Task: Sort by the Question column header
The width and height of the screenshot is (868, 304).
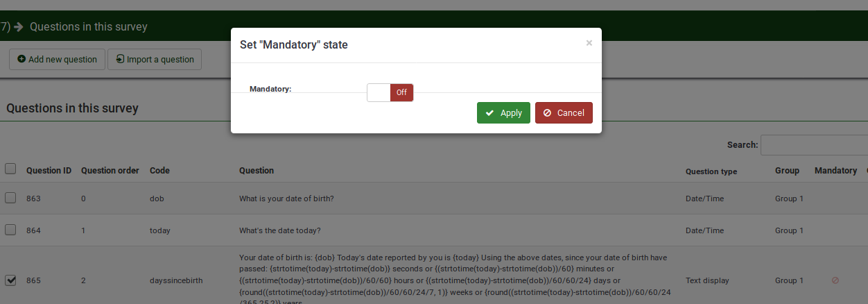Action: (x=256, y=171)
